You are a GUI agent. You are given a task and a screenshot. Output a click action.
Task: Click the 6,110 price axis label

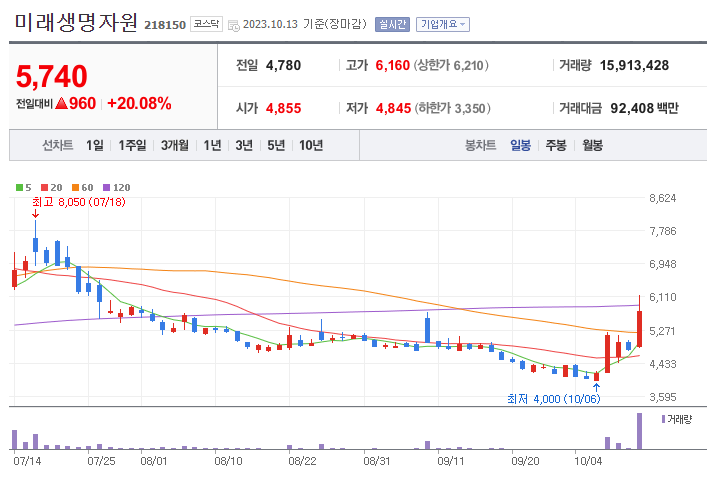(x=663, y=297)
